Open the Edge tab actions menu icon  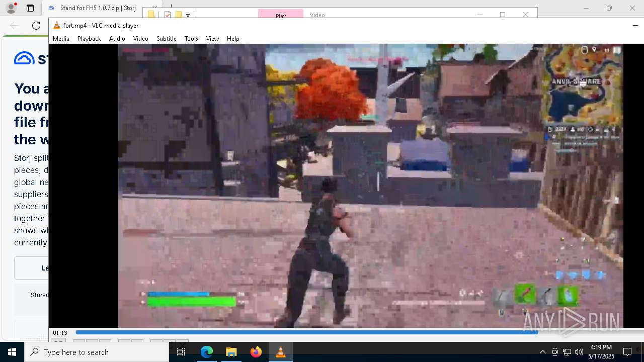tap(30, 8)
